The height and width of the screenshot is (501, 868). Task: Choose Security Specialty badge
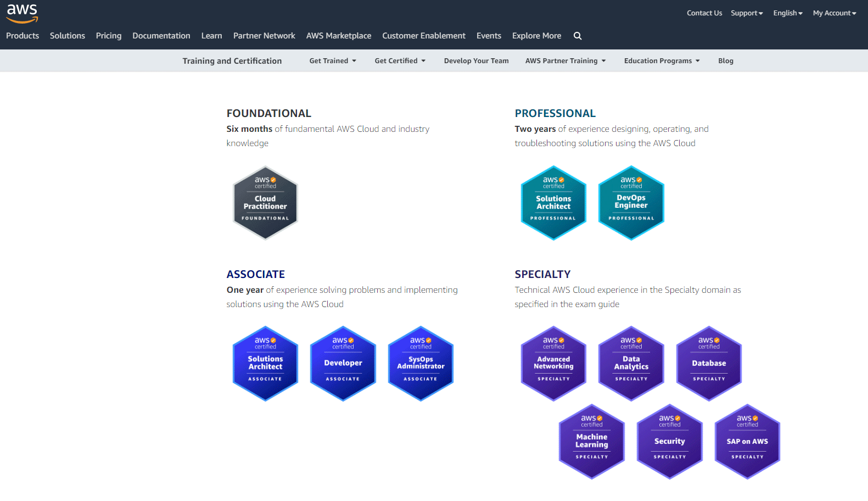point(670,442)
